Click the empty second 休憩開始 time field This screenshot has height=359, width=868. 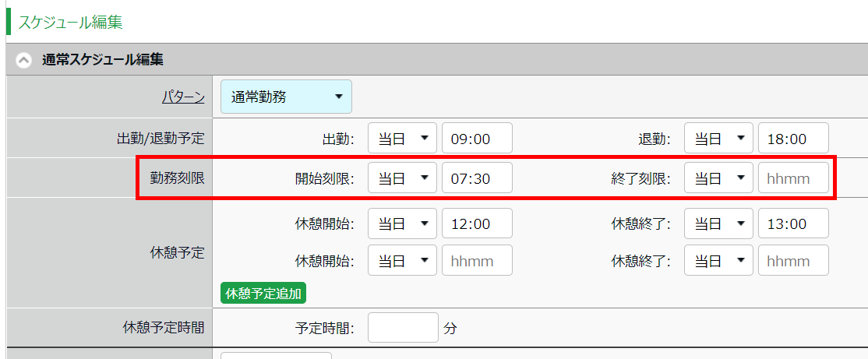477,260
